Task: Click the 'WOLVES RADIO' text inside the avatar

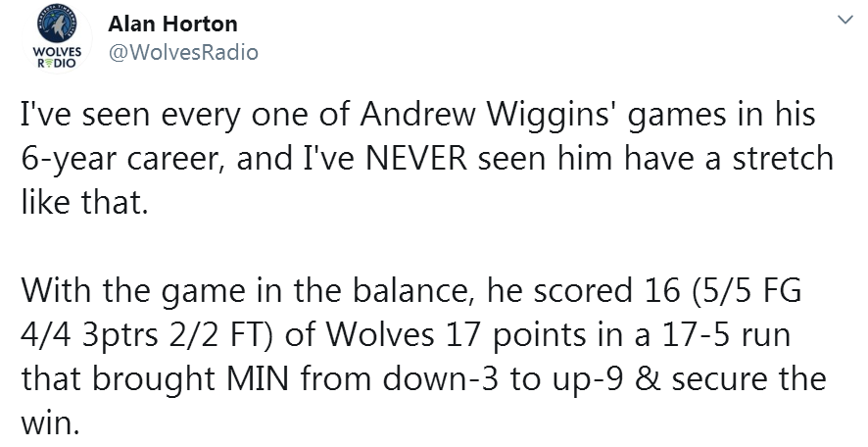Action: pos(57,58)
